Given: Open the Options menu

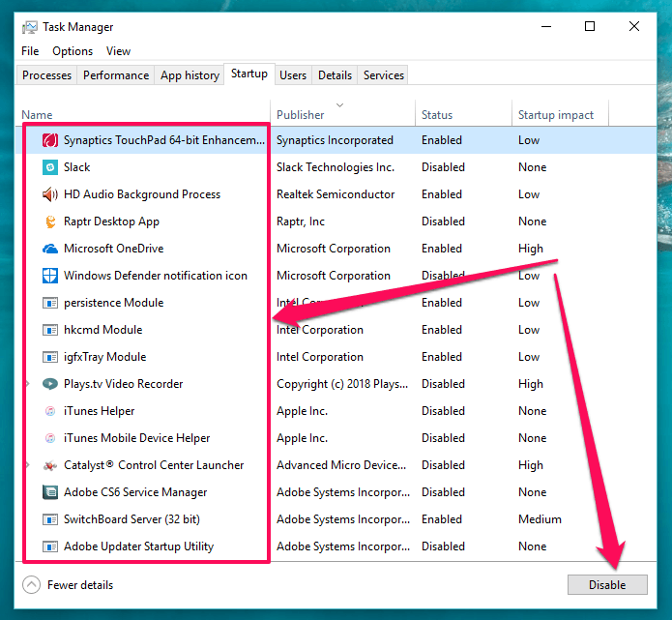Looking at the screenshot, I should pos(73,51).
